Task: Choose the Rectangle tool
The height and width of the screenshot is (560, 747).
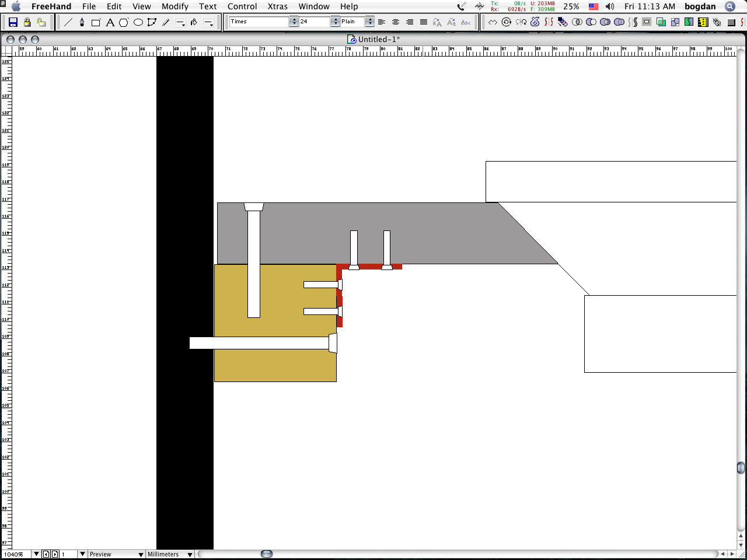Action: click(96, 23)
